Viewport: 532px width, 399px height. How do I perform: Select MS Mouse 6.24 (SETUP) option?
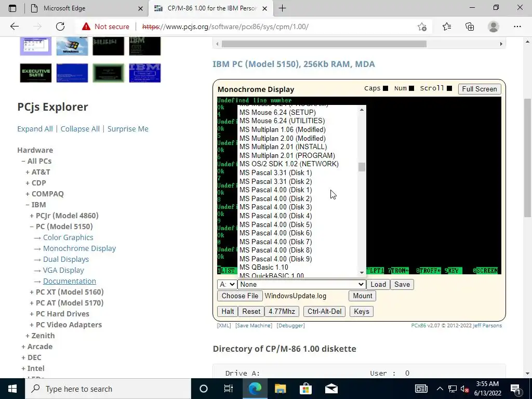(277, 112)
